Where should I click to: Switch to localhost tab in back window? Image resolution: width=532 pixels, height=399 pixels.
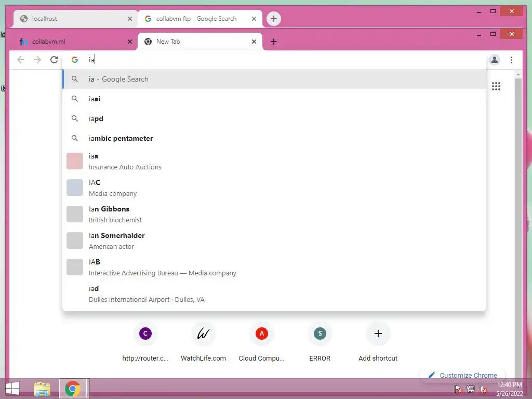75,19
